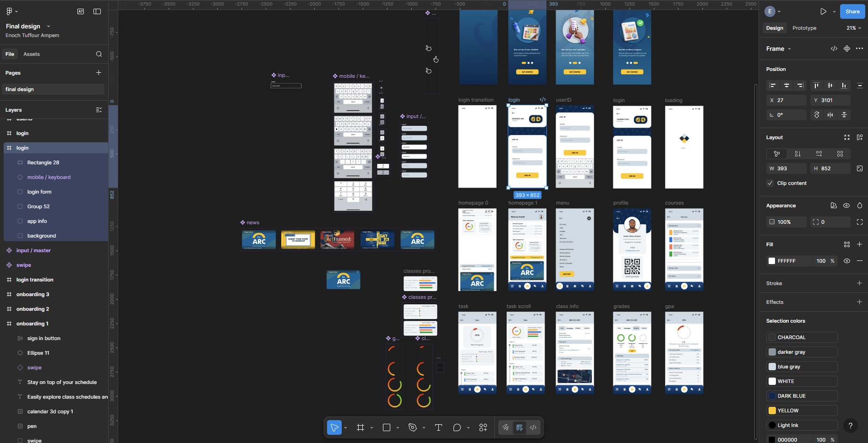868x443 pixels.
Task: Toggle the sidebar layout icon
Action: pos(97,11)
